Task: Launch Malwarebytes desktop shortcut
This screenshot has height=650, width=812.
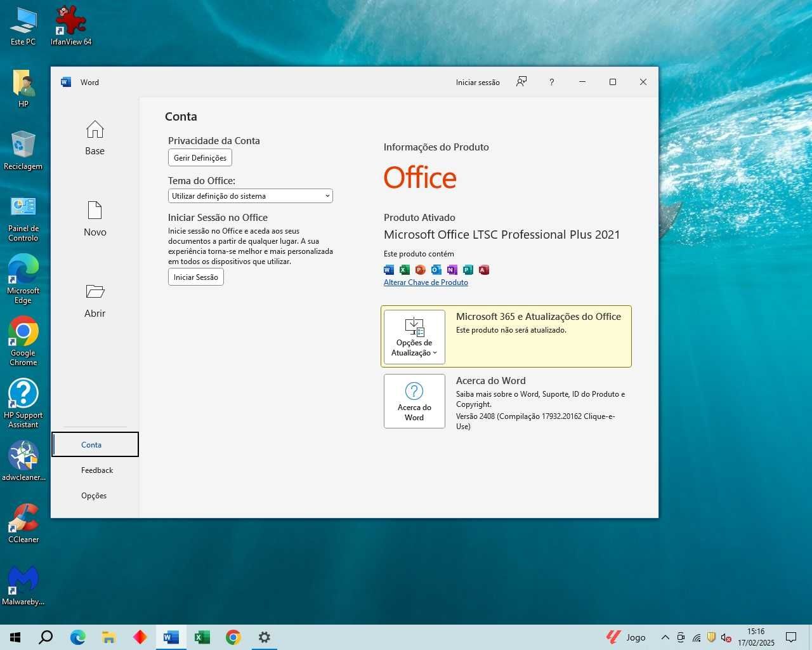Action: (23, 586)
